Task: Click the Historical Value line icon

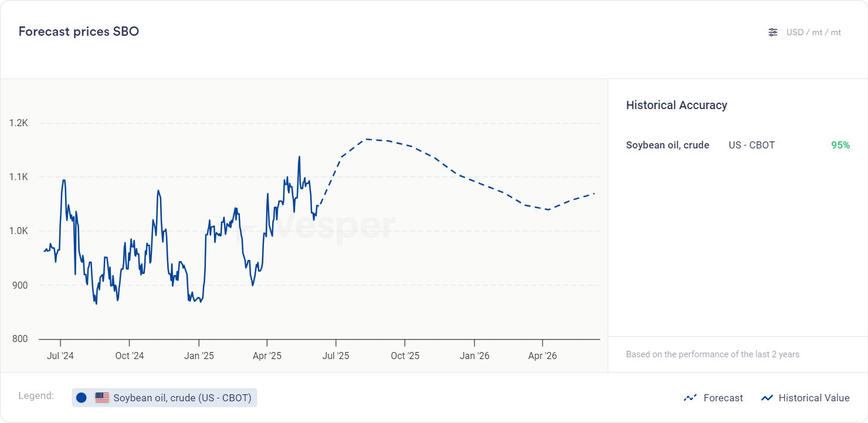Action: [767, 398]
